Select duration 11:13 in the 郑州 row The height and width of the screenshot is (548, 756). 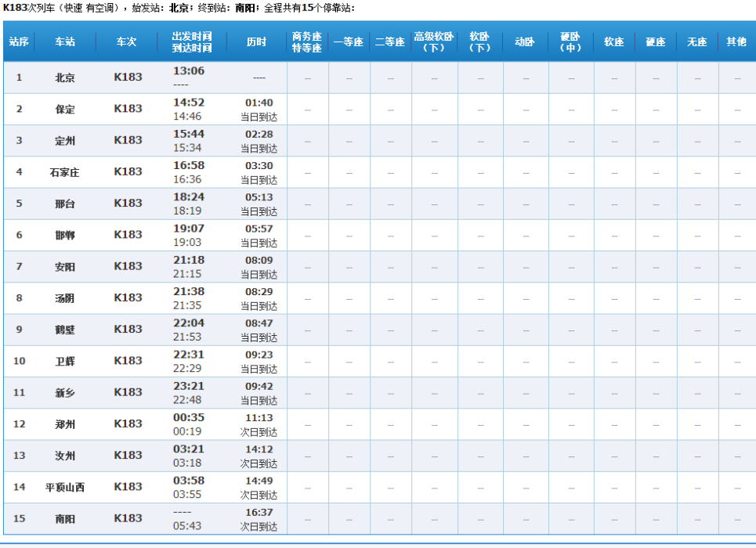click(259, 418)
